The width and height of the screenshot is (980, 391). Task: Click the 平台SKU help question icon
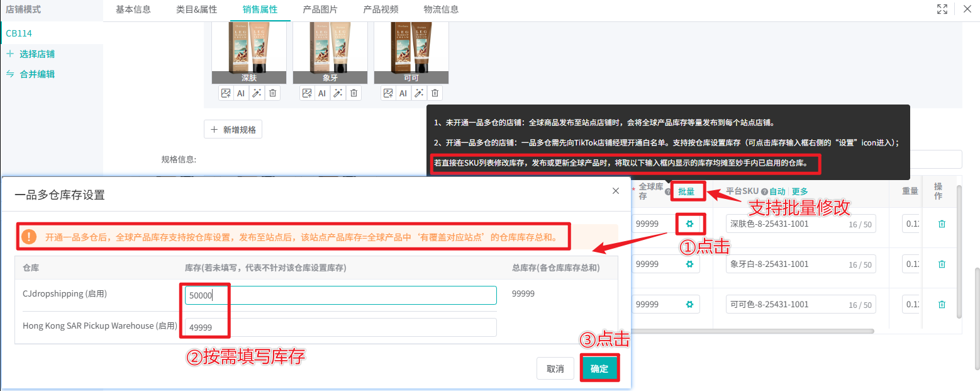[x=764, y=191]
